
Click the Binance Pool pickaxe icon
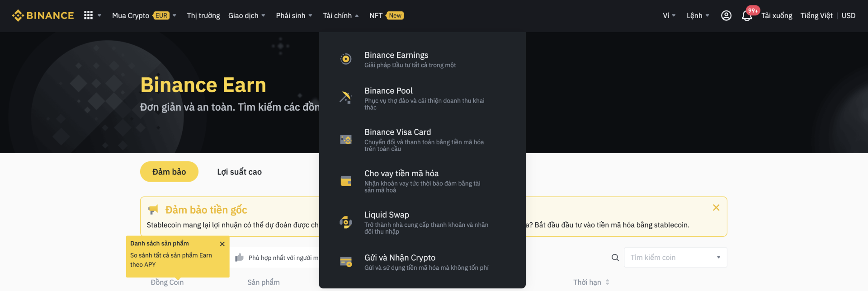pyautogui.click(x=346, y=97)
